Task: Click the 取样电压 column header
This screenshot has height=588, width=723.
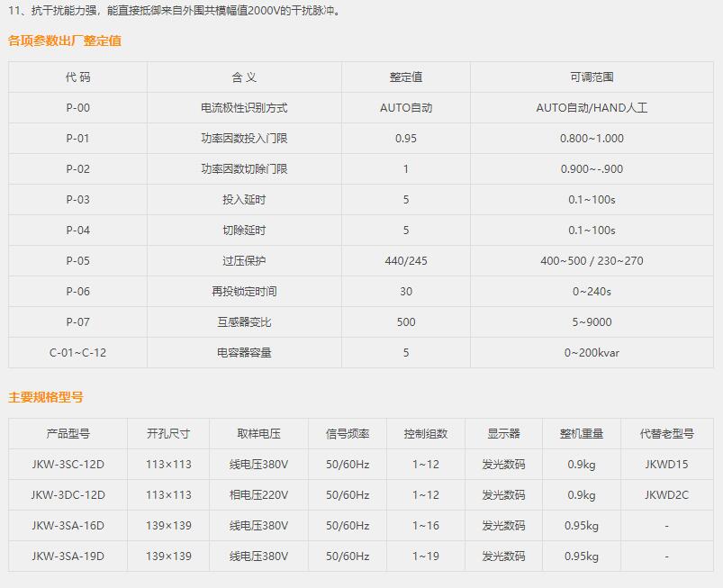Action: [258, 433]
